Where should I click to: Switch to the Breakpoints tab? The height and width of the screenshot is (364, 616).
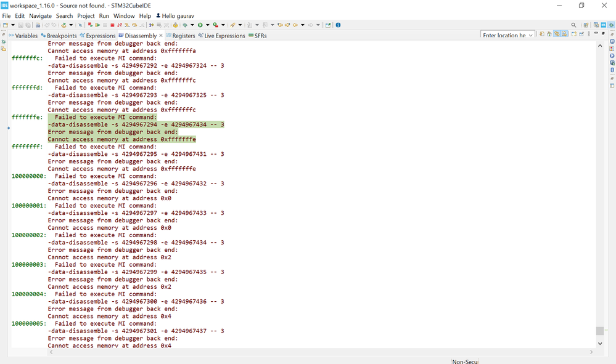[x=59, y=35]
